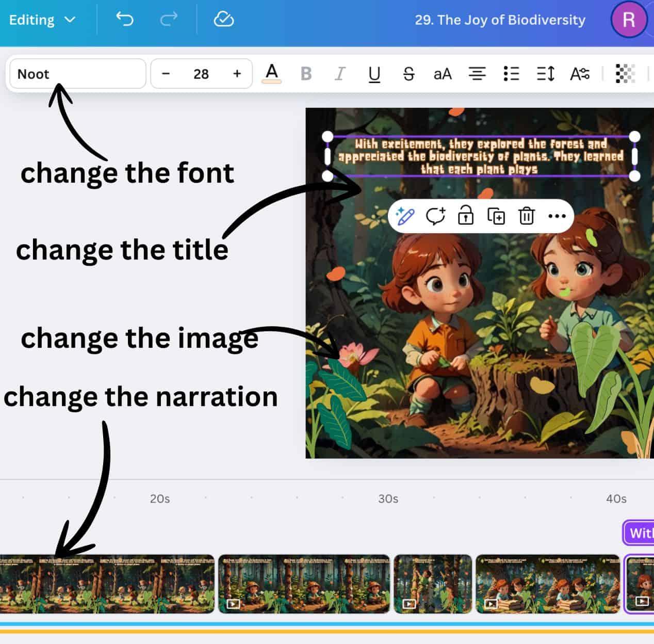Open the list formatting options
The image size is (654, 644).
pos(511,74)
